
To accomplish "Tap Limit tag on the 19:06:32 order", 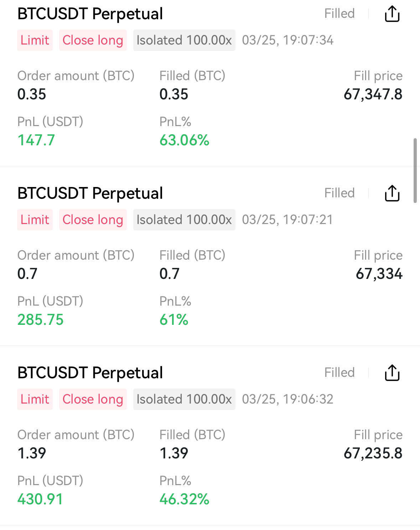I will coord(35,399).
